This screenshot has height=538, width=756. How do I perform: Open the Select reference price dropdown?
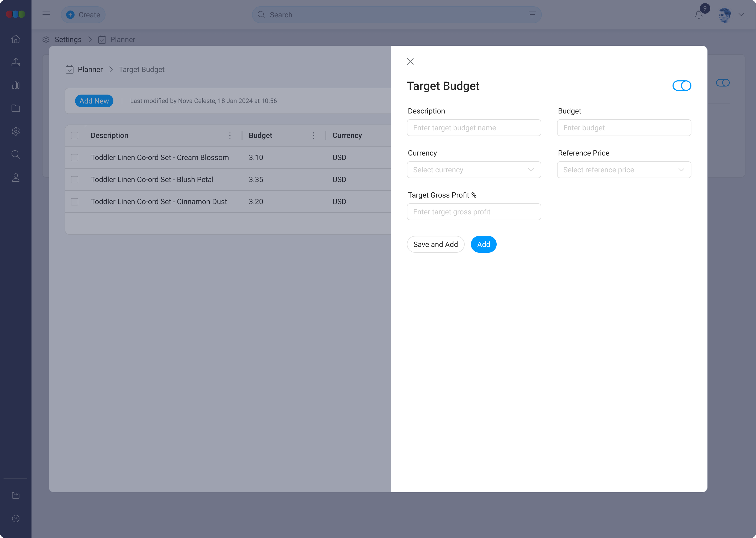coord(624,170)
